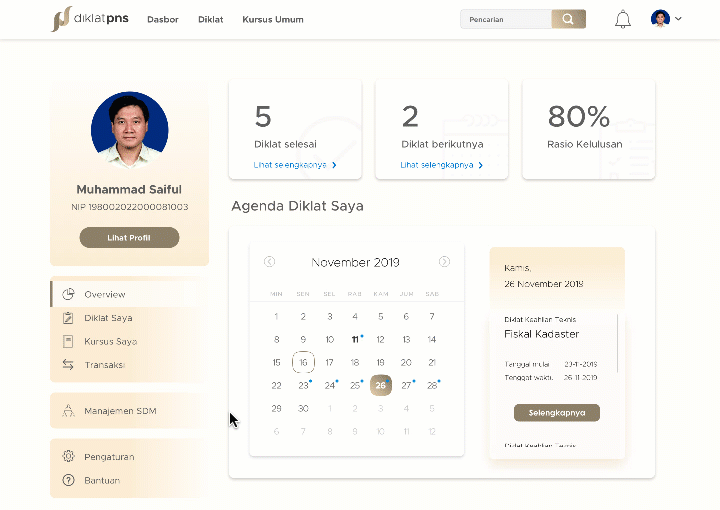Click the Transaksi arrows icon
720x510 pixels.
point(68,364)
